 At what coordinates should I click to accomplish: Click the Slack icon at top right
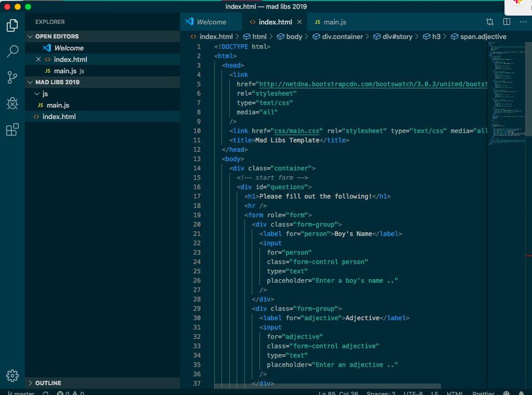click(x=518, y=4)
